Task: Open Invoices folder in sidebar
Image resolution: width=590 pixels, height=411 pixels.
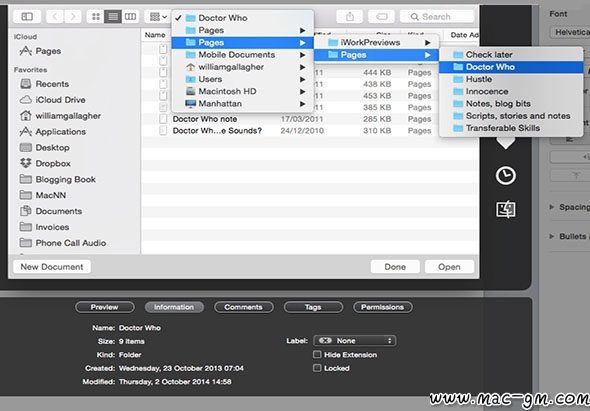Action: click(x=44, y=227)
